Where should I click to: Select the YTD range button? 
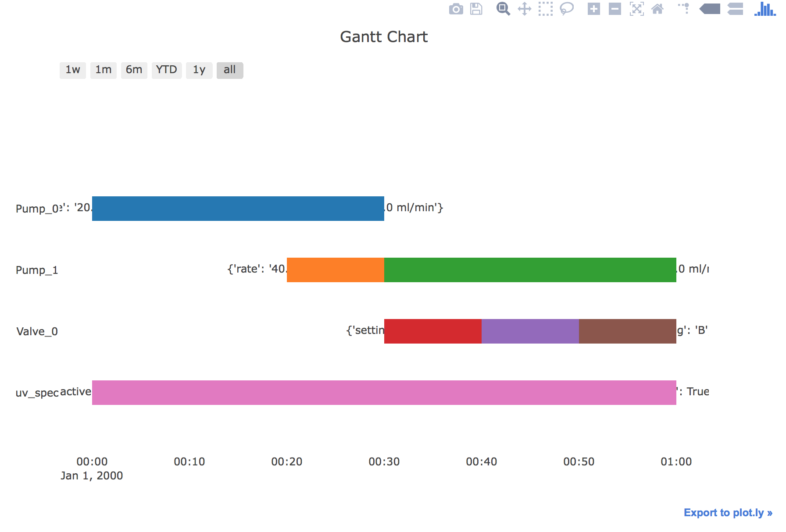coord(166,70)
